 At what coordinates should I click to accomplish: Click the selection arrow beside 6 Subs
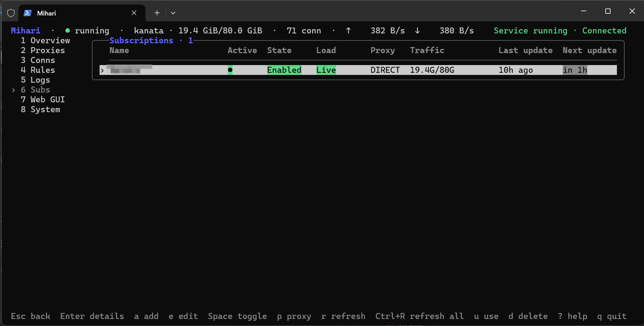pos(13,90)
